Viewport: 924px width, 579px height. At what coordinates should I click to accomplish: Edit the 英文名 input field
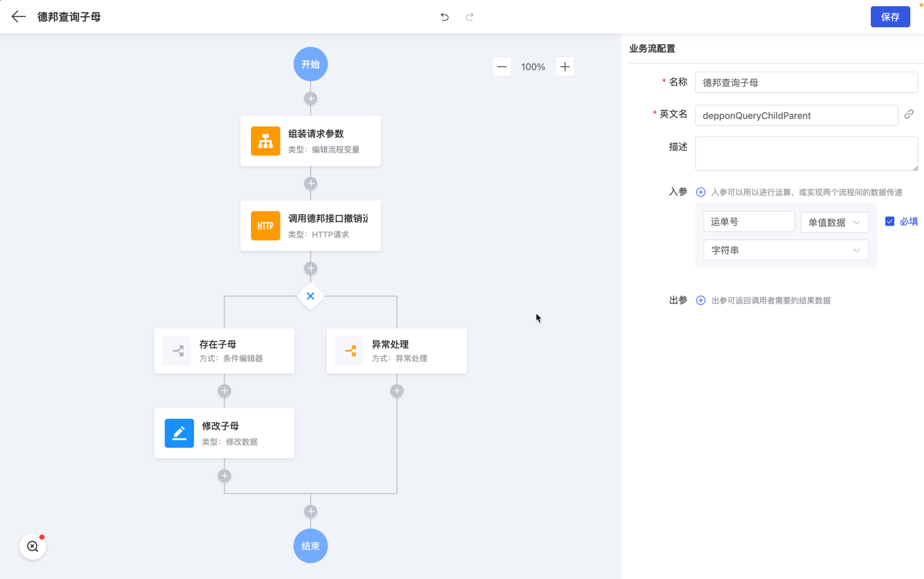(796, 115)
